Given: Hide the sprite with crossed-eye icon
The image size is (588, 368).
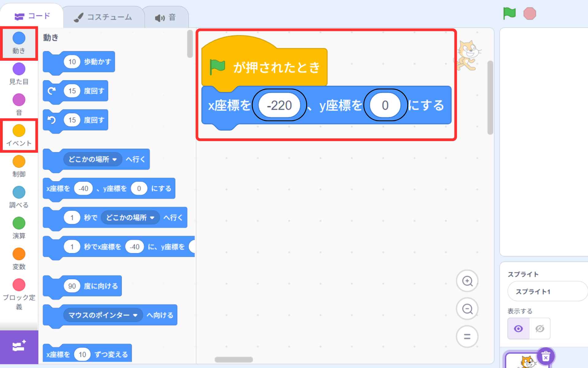Looking at the screenshot, I should click(x=540, y=329).
